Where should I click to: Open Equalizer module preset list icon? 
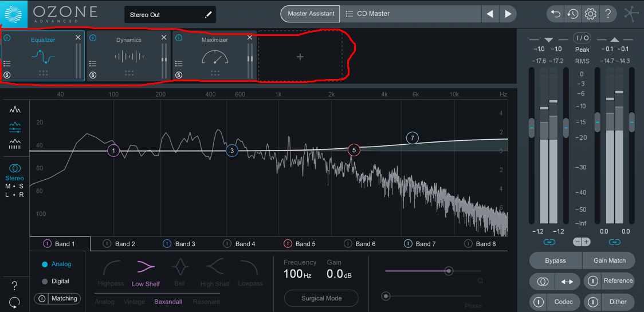[x=6, y=64]
